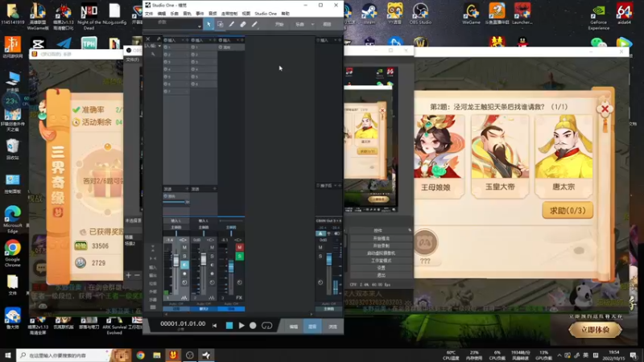Screen dimensions: 644x362
Task: Toggle green Solo on FX channel 3
Action: point(239,257)
